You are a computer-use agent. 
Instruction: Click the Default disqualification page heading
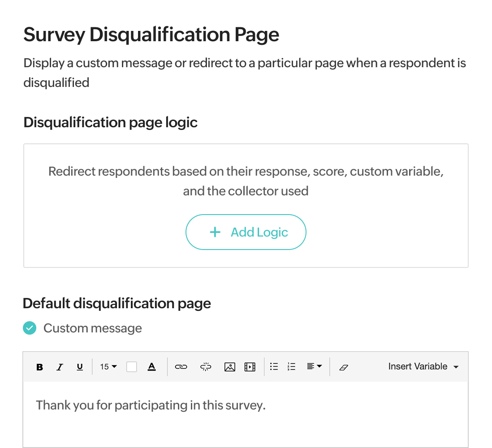(117, 303)
